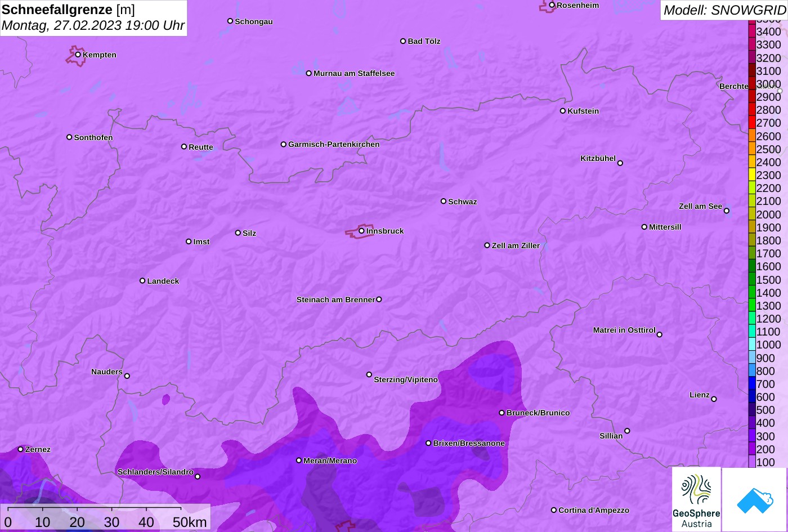Click the Kempten map marker dot
Viewport: 788px width, 532px height.
(78, 55)
